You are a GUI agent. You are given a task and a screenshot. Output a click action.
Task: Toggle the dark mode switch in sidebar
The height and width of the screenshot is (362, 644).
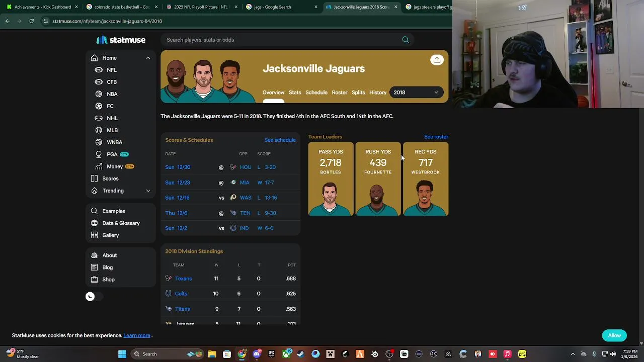94,297
